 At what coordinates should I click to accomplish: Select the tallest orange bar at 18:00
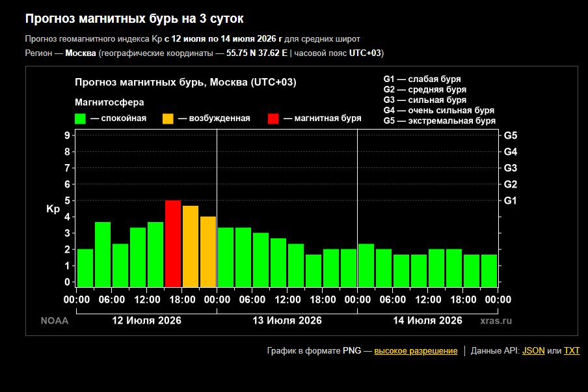191,246
